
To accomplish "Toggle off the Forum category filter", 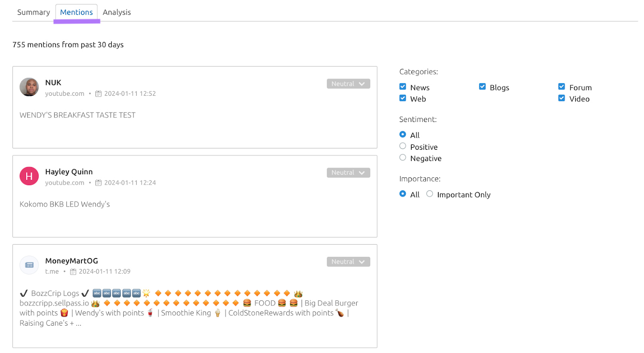I will (x=562, y=86).
